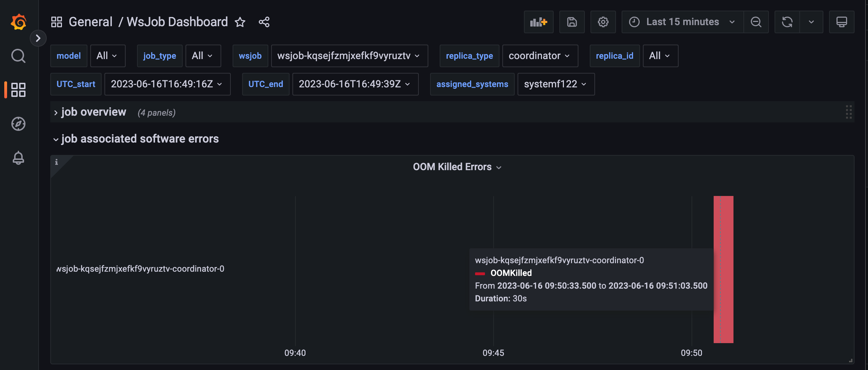Show panel info on OOM Killed Errors
868x370 pixels.
(x=56, y=162)
